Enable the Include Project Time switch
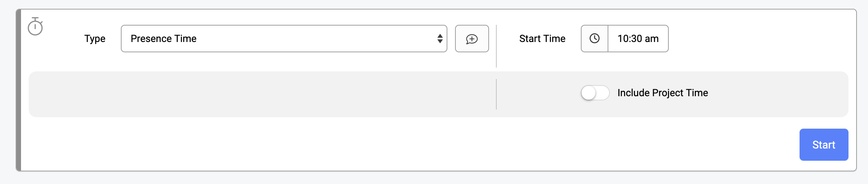868x184 pixels. pos(595,93)
